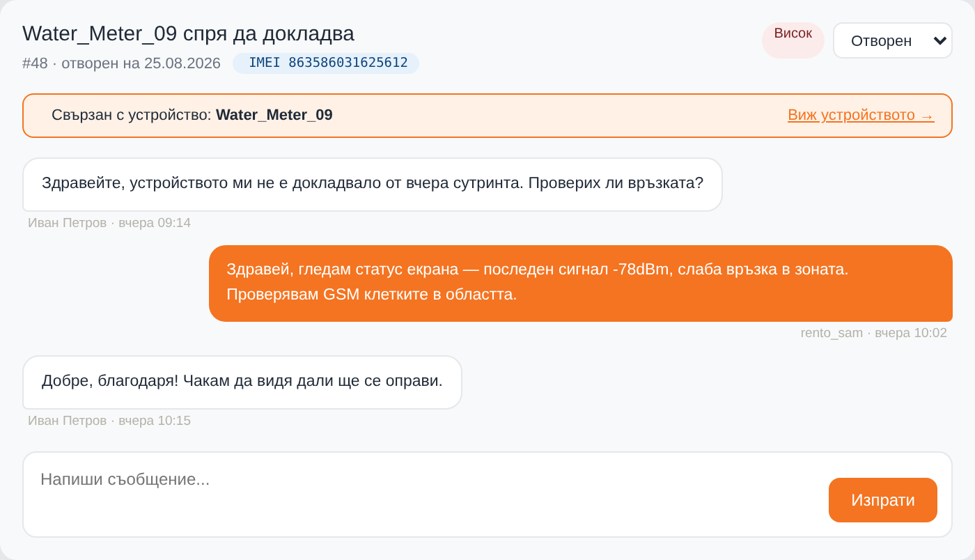The image size is (975, 560).
Task: Click the message Добре, благодаря! Чакам да видя
Action: pos(242,382)
